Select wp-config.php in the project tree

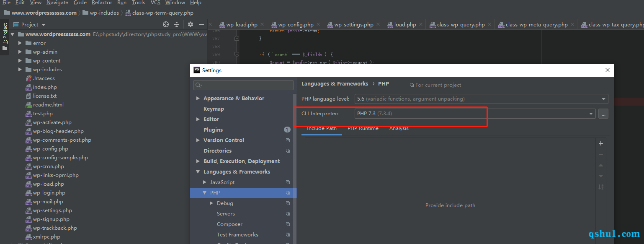point(51,149)
